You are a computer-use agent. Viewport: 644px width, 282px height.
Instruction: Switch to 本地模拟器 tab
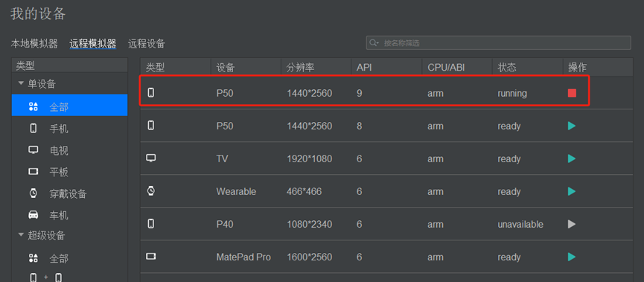coord(34,43)
